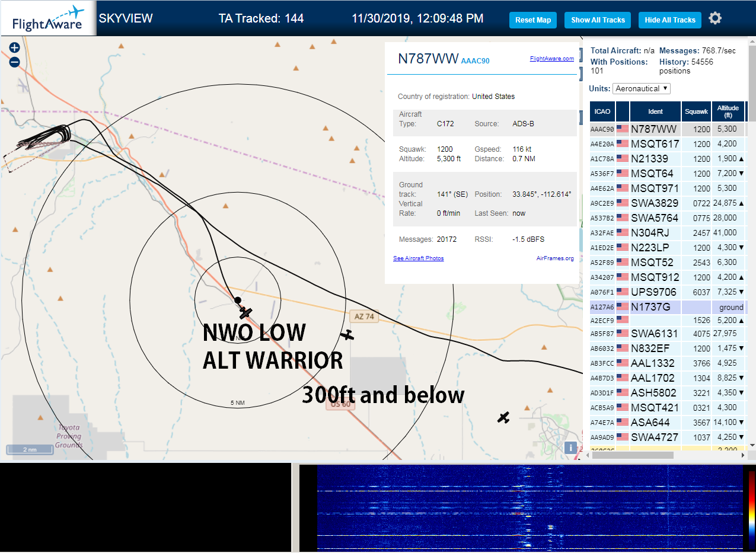Click Show All Tracks button

598,20
